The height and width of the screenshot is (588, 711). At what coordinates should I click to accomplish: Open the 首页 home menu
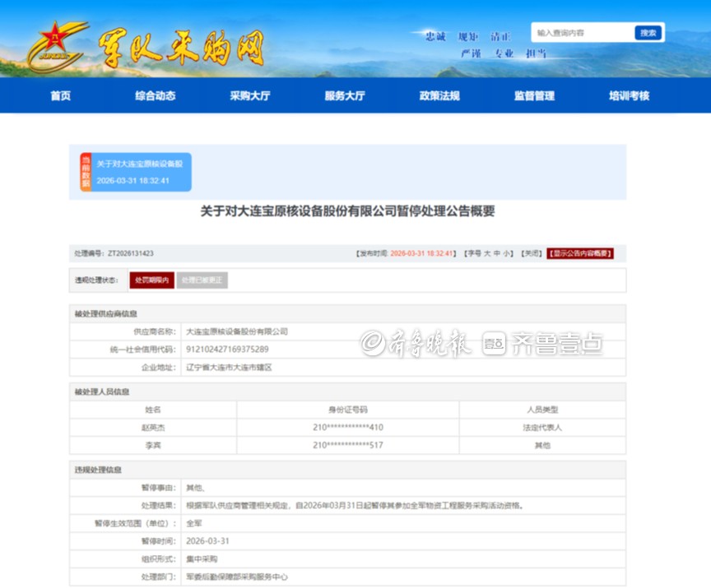click(60, 95)
